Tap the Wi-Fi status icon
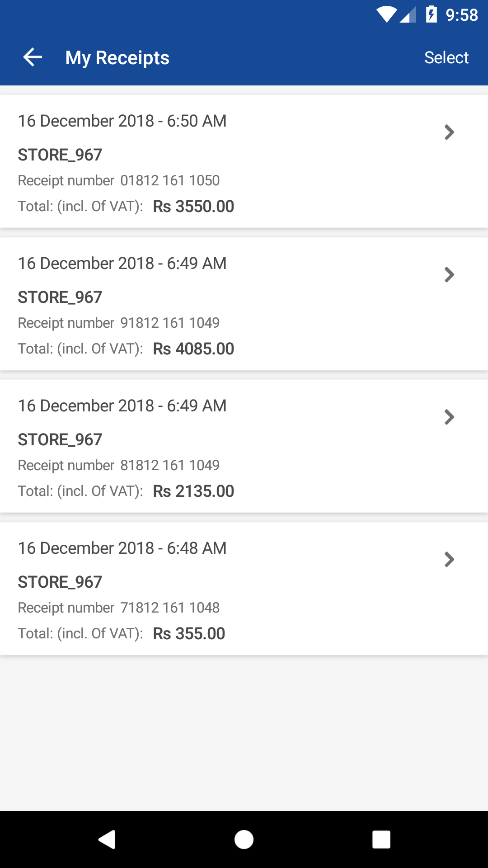The image size is (488, 868). click(x=386, y=15)
